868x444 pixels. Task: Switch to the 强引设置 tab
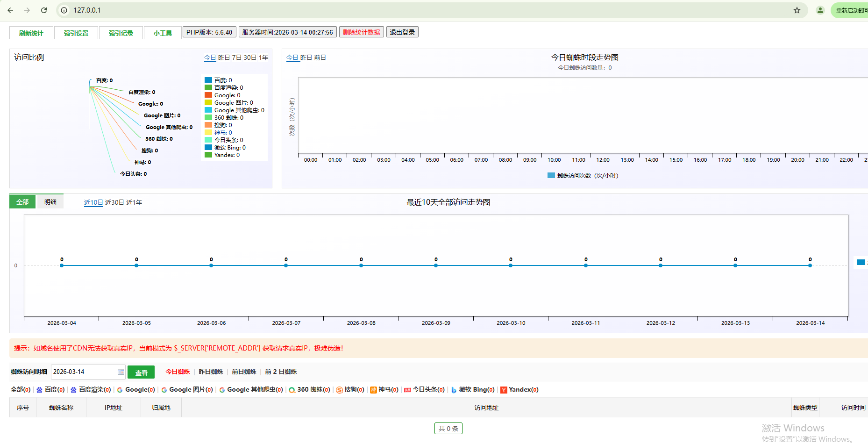(76, 33)
